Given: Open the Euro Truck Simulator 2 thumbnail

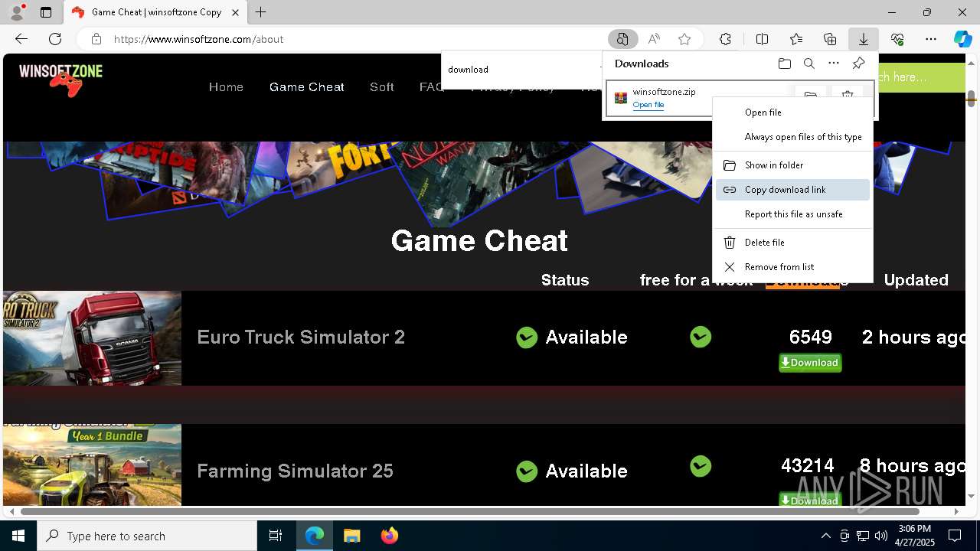Looking at the screenshot, I should pyautogui.click(x=92, y=338).
